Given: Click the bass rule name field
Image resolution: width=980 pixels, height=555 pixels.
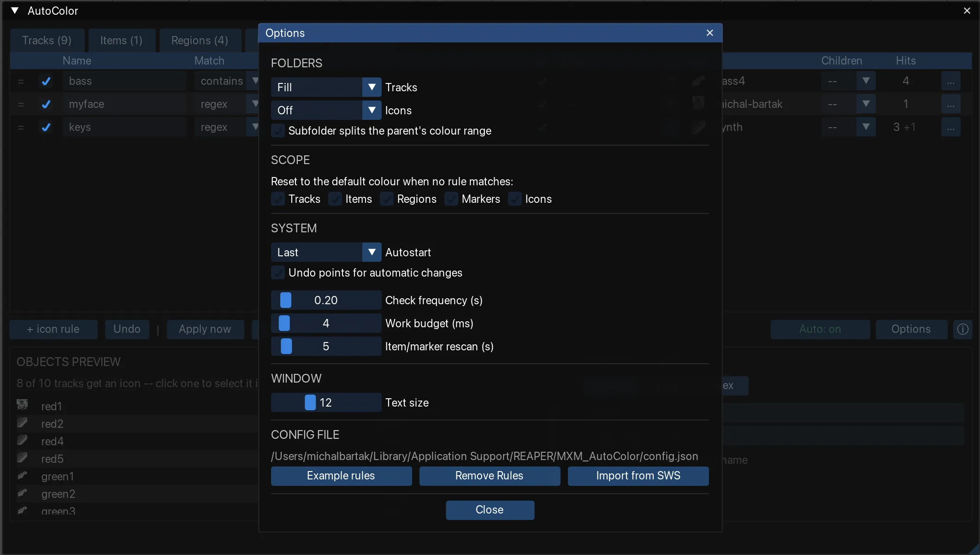Looking at the screenshot, I should click(x=124, y=81).
